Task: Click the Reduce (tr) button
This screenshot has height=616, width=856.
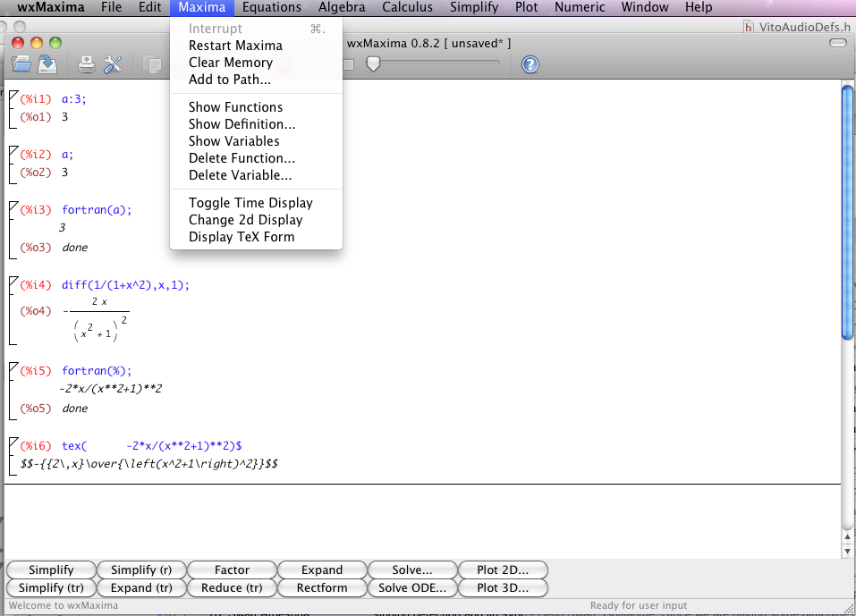Action: (232, 587)
